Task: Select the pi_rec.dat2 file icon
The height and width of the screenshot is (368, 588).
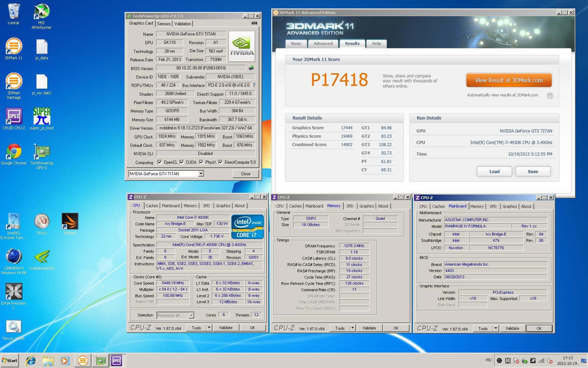Action: click(42, 84)
